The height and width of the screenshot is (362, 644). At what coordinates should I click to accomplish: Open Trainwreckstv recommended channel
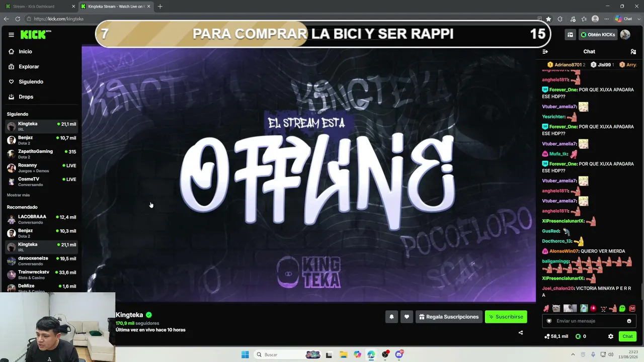tap(41, 275)
